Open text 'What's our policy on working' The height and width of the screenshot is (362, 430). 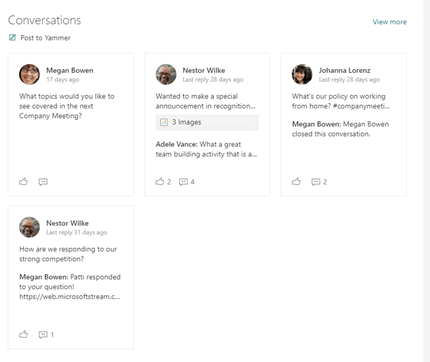339,96
